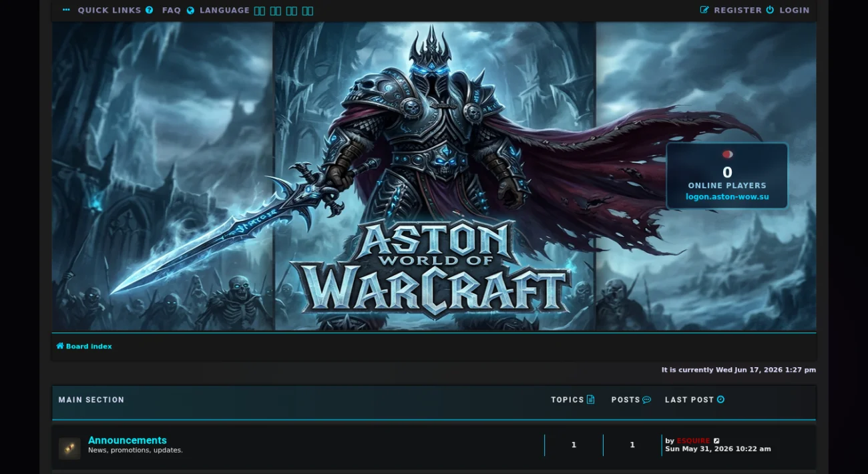Click 'News, promotions, updates.' description
This screenshot has height=474, width=868.
pyautogui.click(x=136, y=451)
